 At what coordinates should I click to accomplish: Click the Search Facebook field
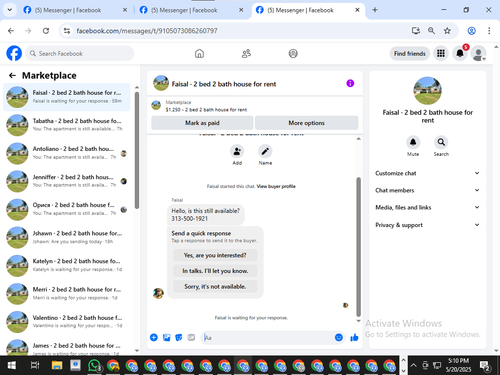tap(80, 53)
